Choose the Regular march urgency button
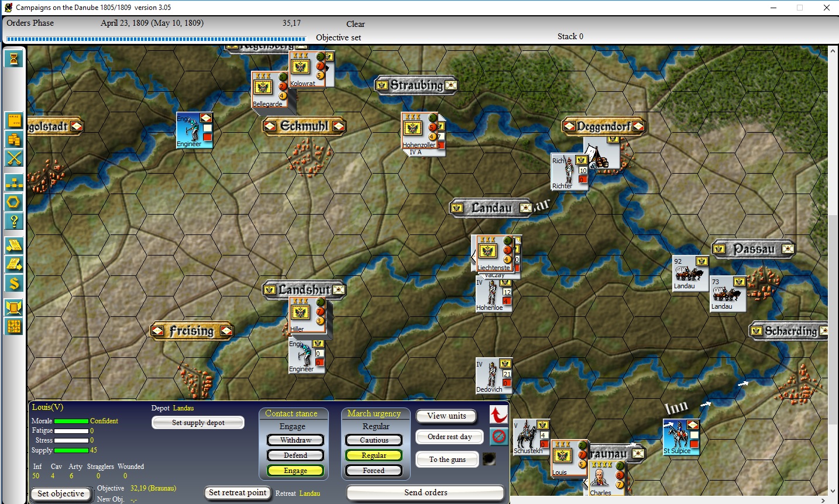Image resolution: width=839 pixels, height=504 pixels. coord(374,455)
